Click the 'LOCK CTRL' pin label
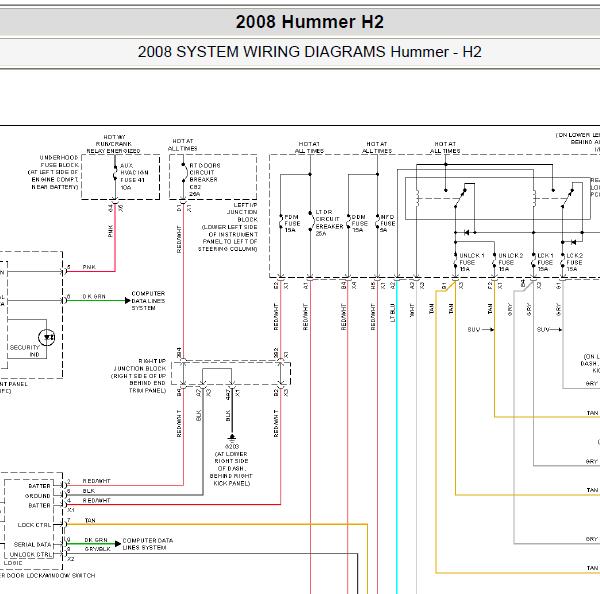 (x=34, y=525)
